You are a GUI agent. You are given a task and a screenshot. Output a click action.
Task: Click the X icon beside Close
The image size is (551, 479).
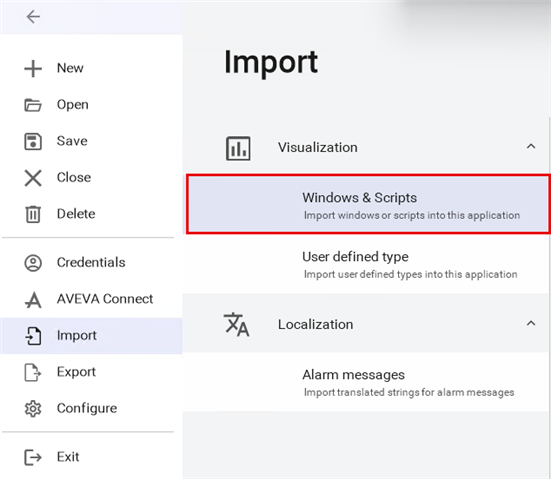(33, 178)
